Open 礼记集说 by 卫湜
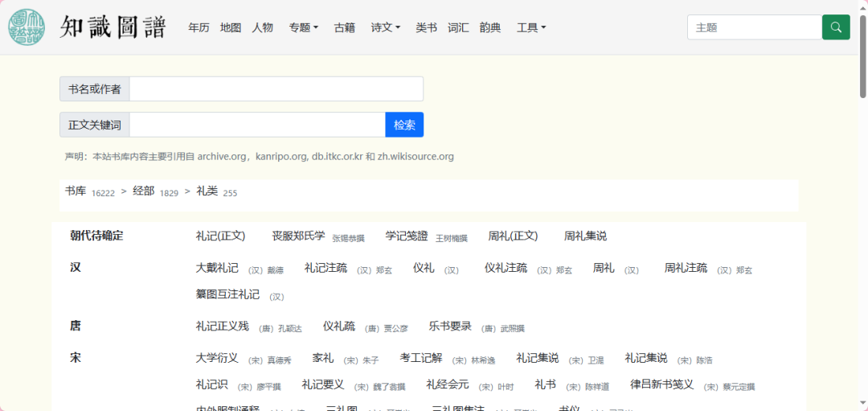868x411 pixels. pyautogui.click(x=538, y=358)
